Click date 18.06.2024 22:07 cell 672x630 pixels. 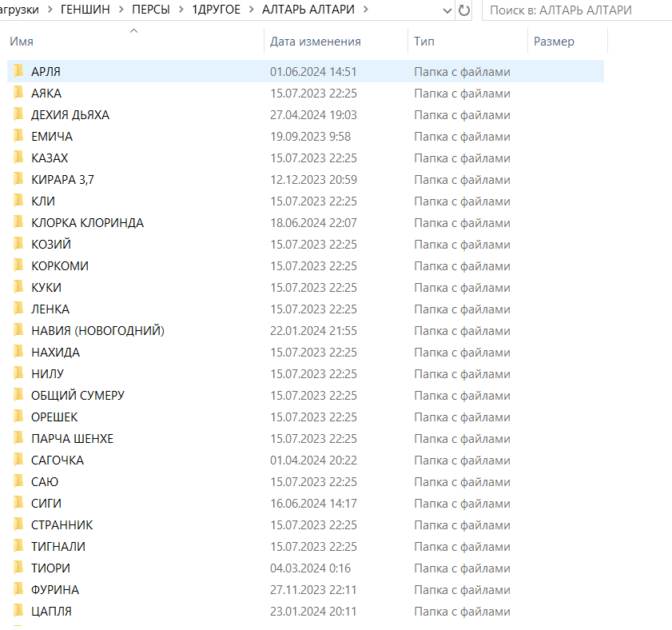[313, 222]
